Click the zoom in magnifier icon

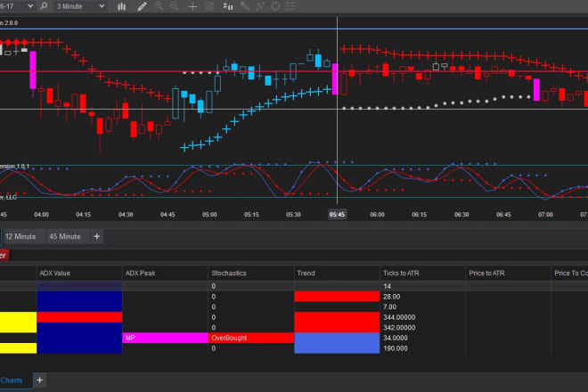click(x=159, y=6)
